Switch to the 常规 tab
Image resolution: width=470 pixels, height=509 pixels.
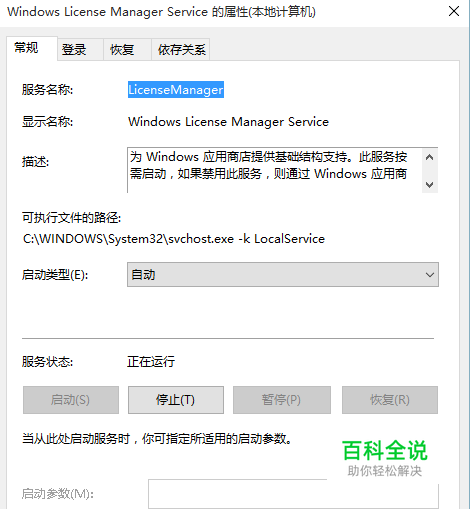(32, 48)
